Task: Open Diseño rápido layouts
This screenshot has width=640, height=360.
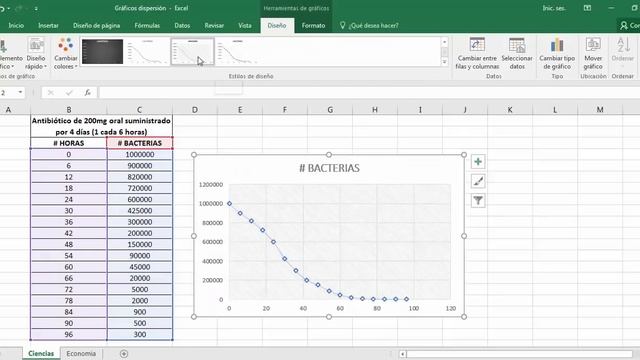Action: [36, 53]
